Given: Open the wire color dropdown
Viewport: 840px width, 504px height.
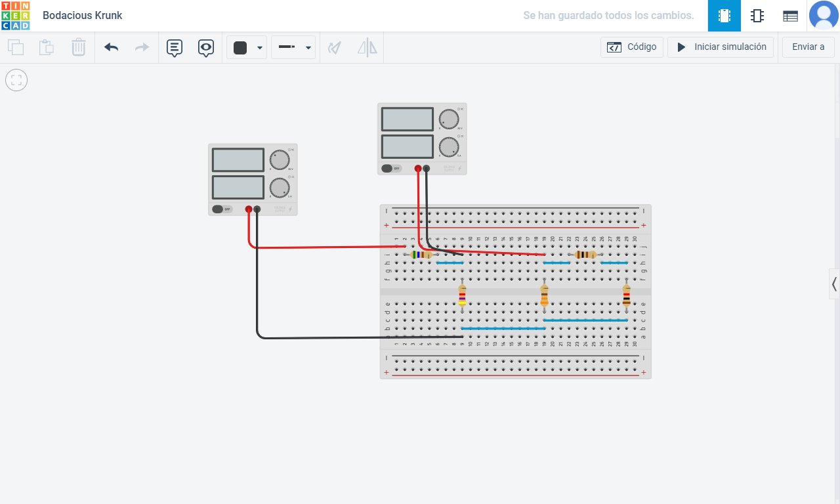Looking at the screenshot, I should coord(260,47).
